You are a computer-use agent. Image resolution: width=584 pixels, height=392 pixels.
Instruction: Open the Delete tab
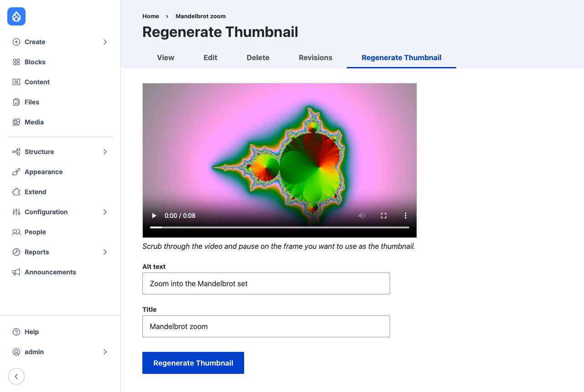pos(258,58)
